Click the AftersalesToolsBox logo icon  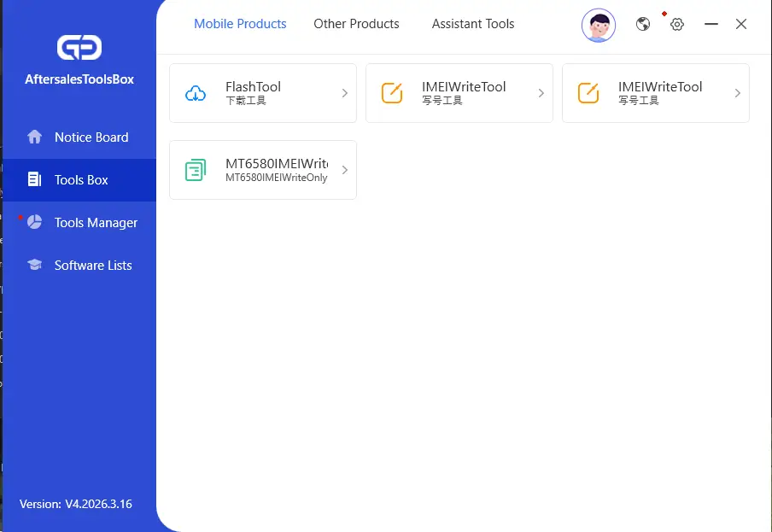point(79,47)
